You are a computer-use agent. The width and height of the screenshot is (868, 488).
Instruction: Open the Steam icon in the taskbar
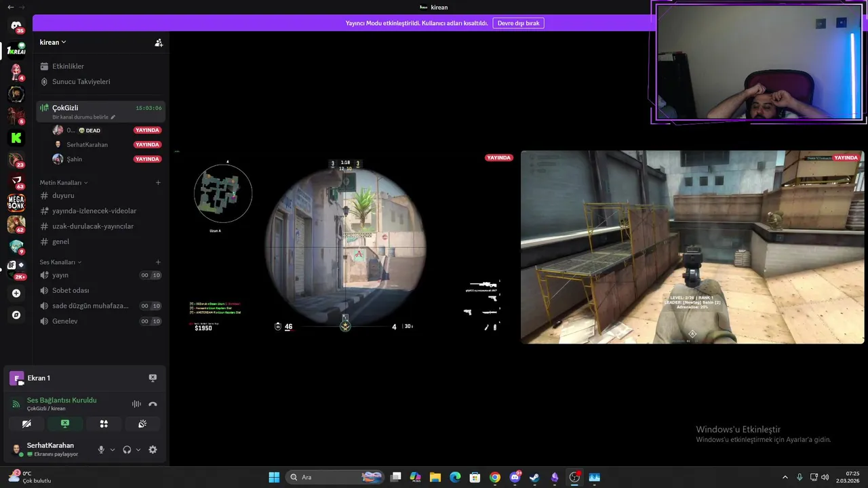click(534, 477)
